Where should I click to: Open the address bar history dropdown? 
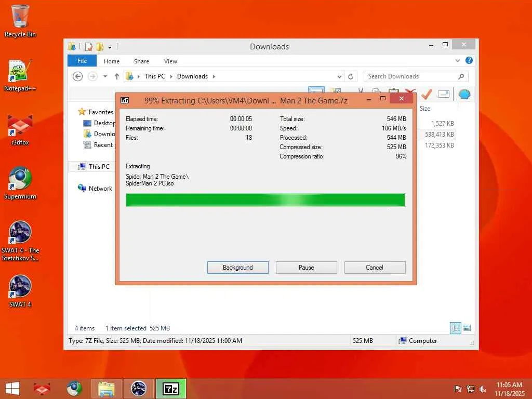(x=339, y=77)
